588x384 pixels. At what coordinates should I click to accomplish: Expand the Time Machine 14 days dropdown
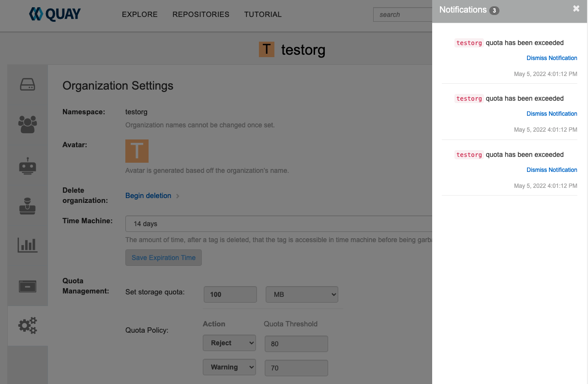pyautogui.click(x=278, y=224)
